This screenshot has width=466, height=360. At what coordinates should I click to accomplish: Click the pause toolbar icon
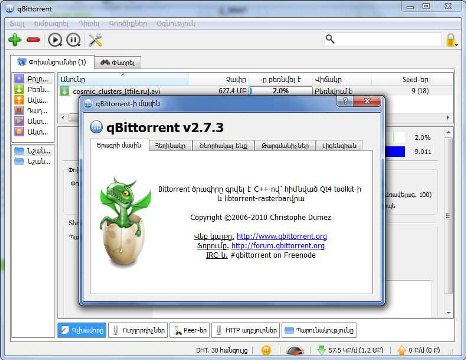pos(73,40)
